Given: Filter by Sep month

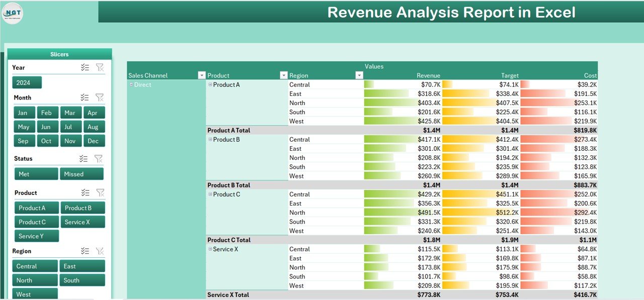Looking at the screenshot, I should click(24, 141).
